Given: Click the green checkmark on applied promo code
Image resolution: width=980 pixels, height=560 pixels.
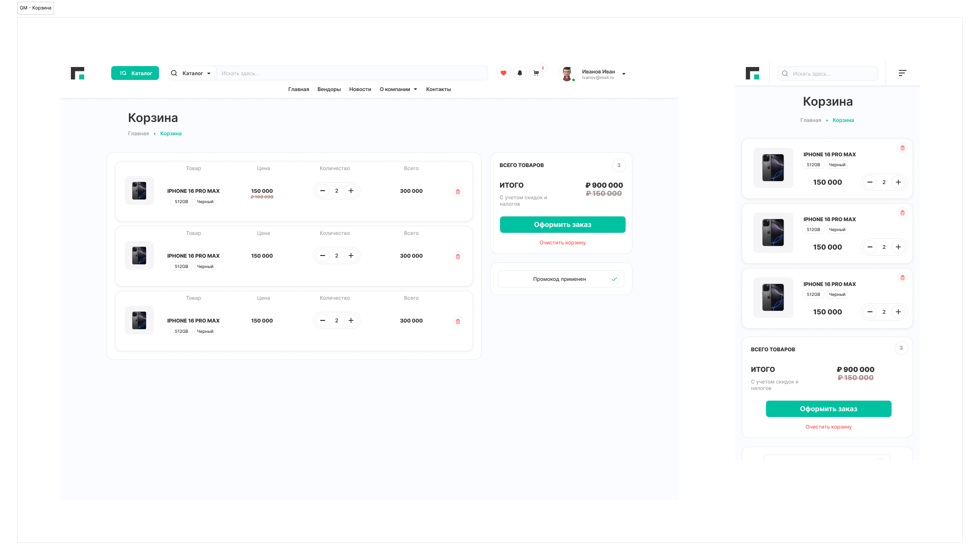Looking at the screenshot, I should click(x=614, y=279).
